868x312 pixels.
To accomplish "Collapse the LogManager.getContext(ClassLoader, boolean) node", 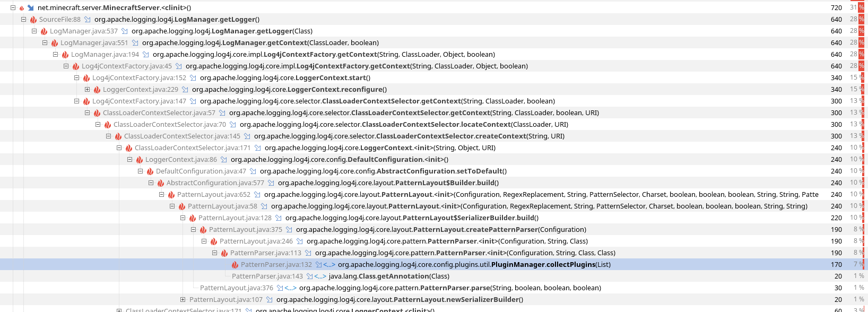I will (x=45, y=43).
